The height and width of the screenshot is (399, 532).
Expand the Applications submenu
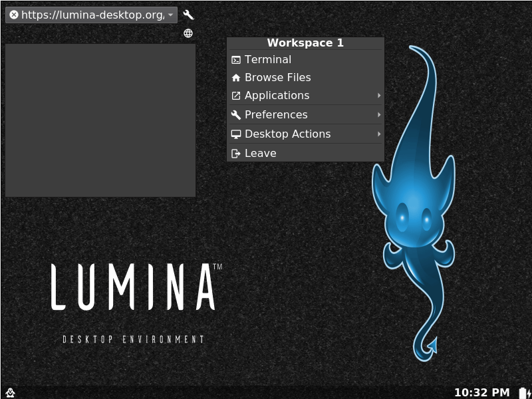click(305, 96)
